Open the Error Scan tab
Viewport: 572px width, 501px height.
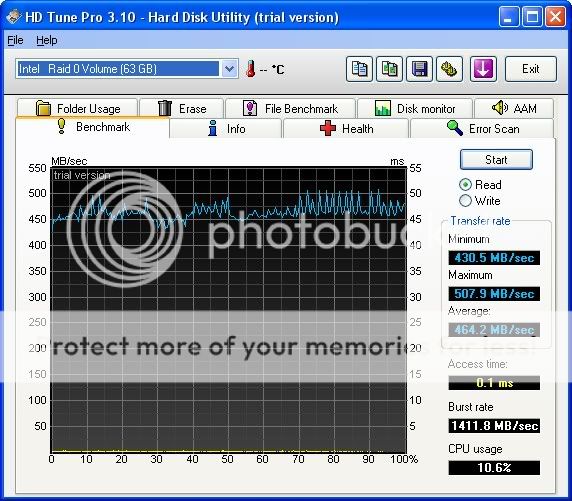482,128
